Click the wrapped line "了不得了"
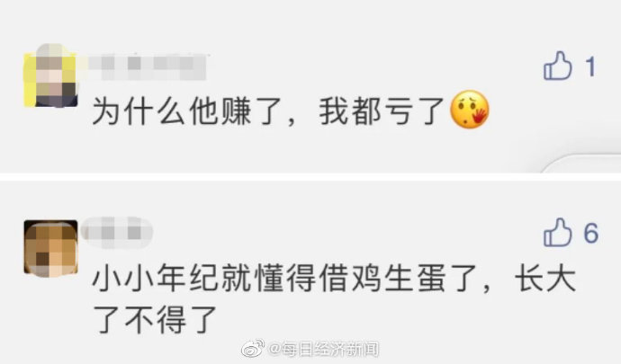 click(x=155, y=320)
